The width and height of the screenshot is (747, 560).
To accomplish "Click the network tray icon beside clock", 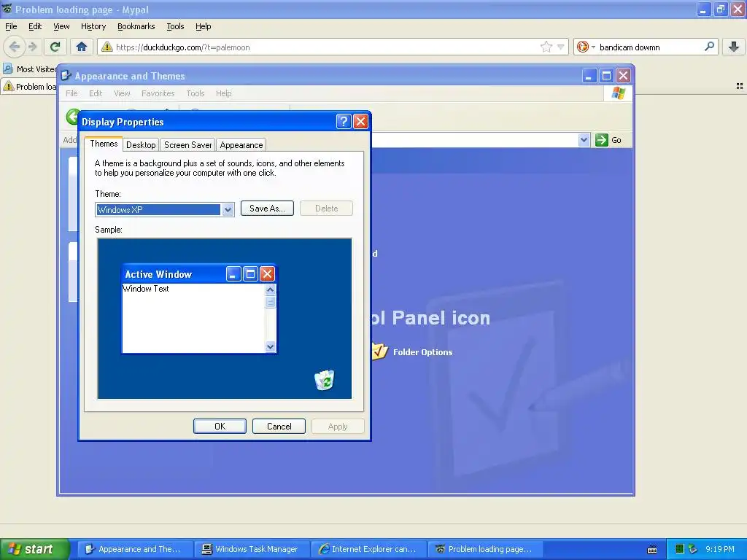I will (x=692, y=549).
